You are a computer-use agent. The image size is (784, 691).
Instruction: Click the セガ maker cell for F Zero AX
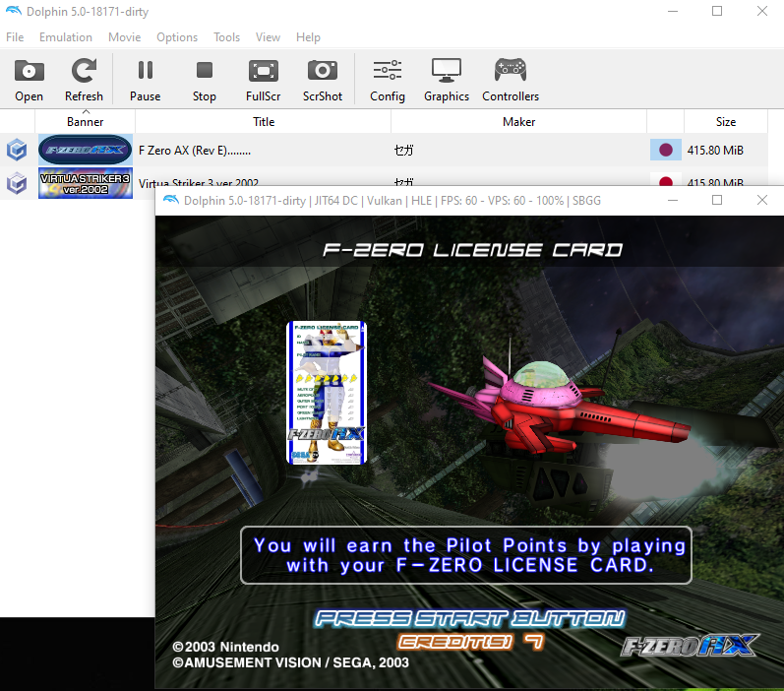404,150
